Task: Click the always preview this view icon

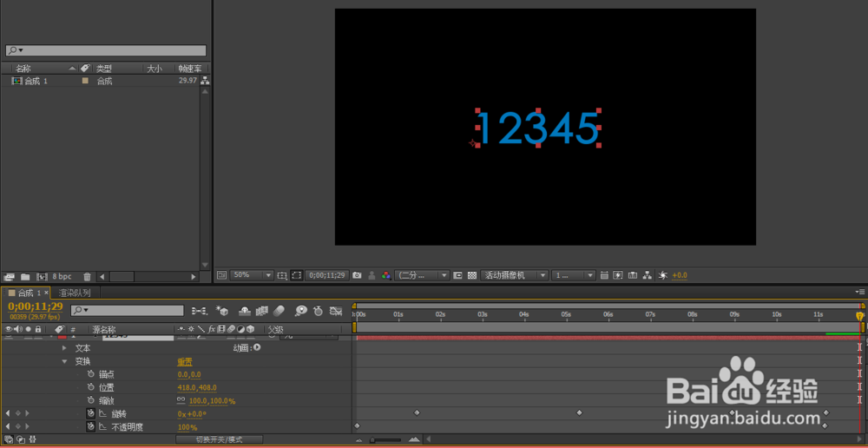Action: (222, 275)
